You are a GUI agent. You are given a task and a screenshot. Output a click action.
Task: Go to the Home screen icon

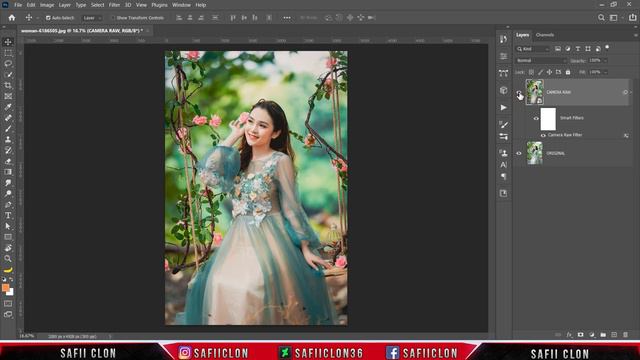(12, 18)
